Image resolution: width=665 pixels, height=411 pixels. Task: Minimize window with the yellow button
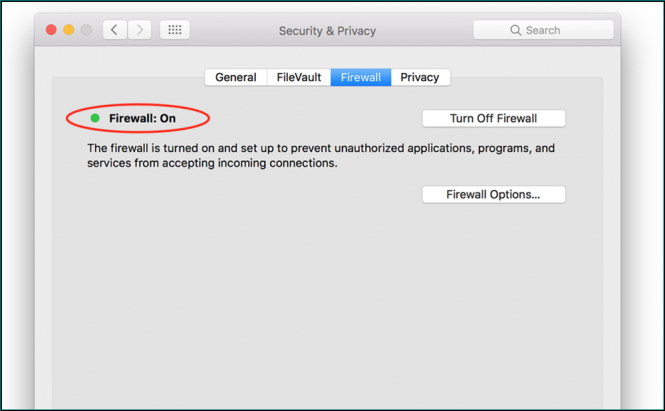tap(70, 30)
